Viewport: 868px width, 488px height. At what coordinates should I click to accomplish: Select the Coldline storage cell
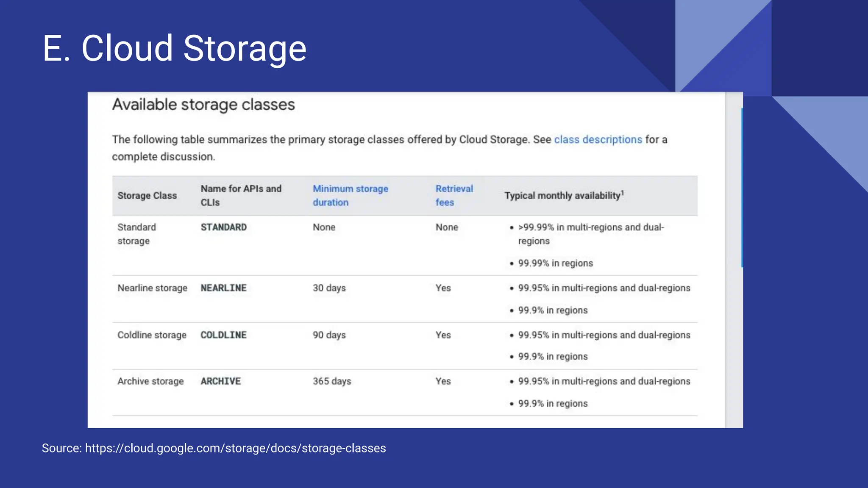click(152, 335)
